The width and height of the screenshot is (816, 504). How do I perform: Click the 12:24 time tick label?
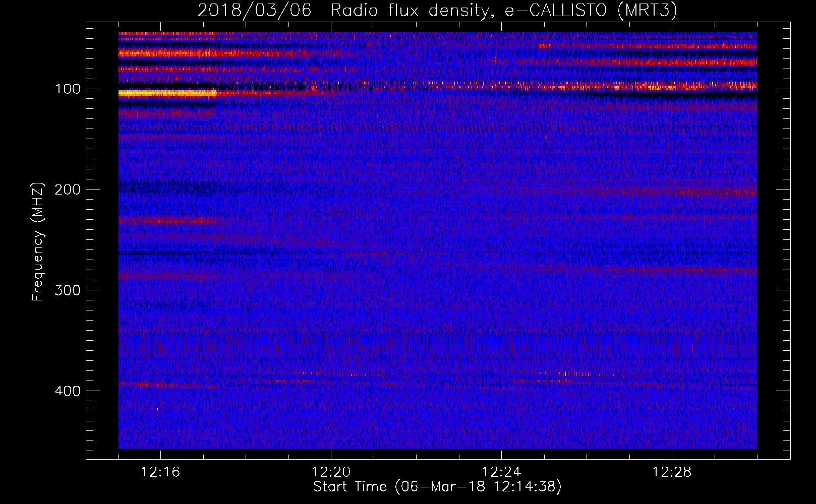[501, 472]
